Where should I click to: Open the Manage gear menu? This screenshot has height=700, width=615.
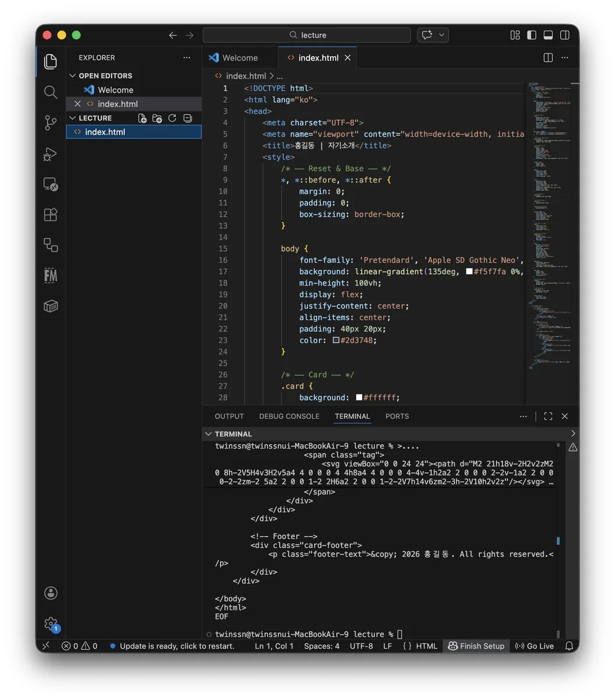pyautogui.click(x=51, y=624)
